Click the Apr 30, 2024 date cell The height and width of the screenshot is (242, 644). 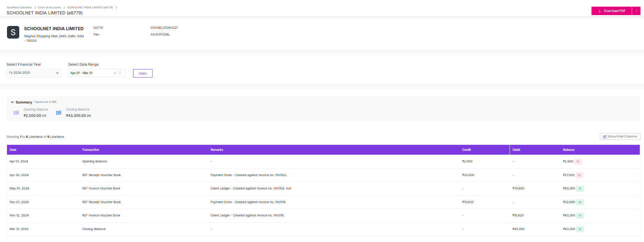tap(19, 175)
